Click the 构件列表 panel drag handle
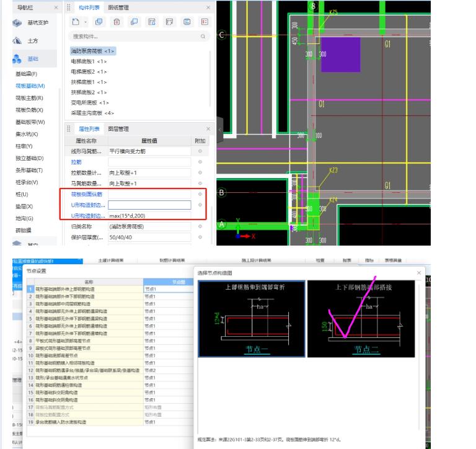 pyautogui.click(x=69, y=7)
